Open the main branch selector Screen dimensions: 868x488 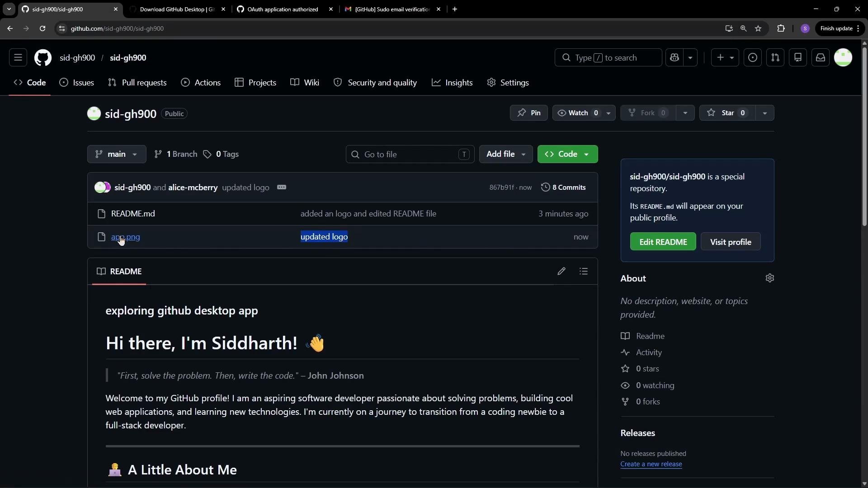(117, 154)
